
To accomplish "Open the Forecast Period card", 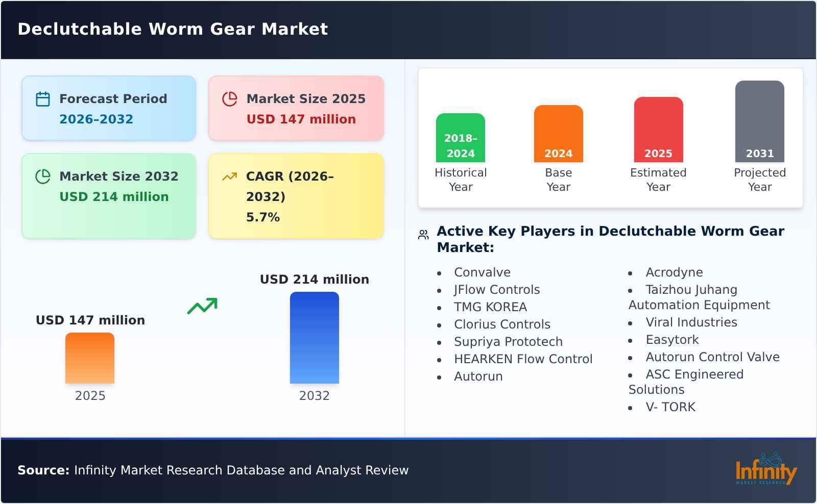I will [108, 108].
